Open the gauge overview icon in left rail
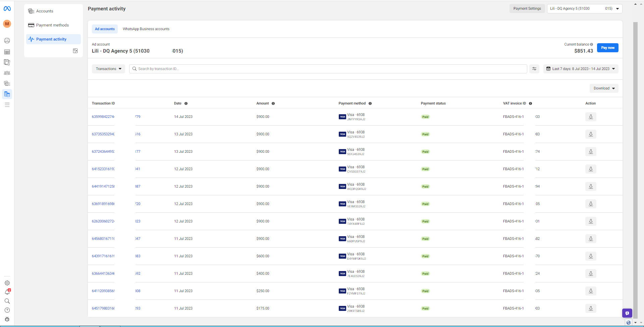 [7, 41]
